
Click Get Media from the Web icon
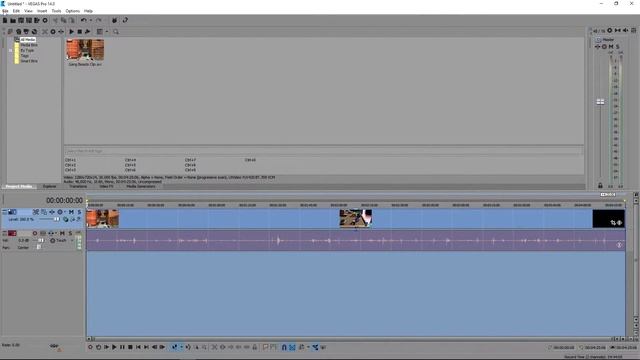click(x=34, y=31)
